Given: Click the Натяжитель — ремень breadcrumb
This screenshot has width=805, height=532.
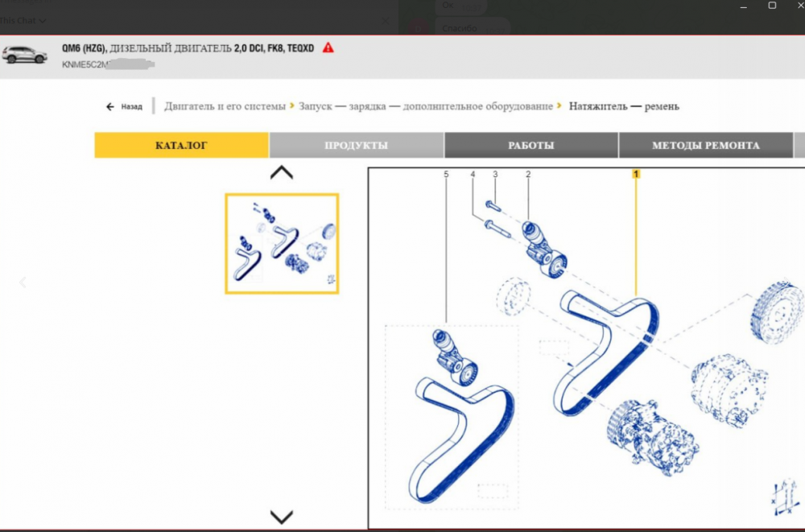Looking at the screenshot, I should (x=624, y=106).
